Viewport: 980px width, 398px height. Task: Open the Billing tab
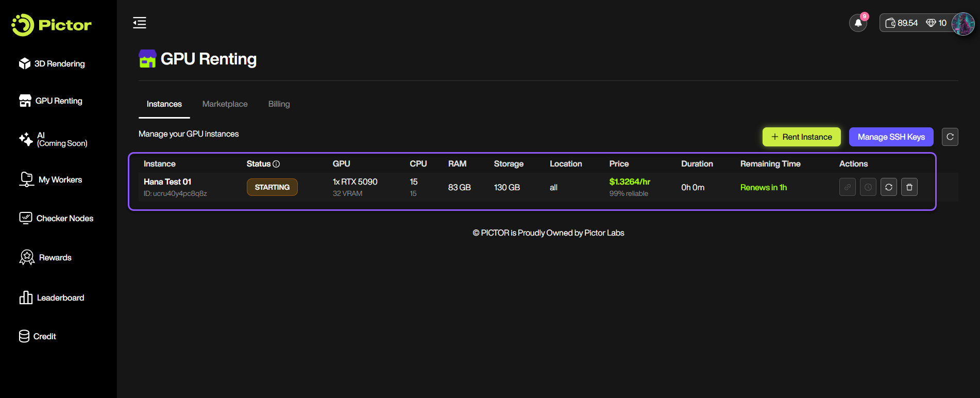279,104
